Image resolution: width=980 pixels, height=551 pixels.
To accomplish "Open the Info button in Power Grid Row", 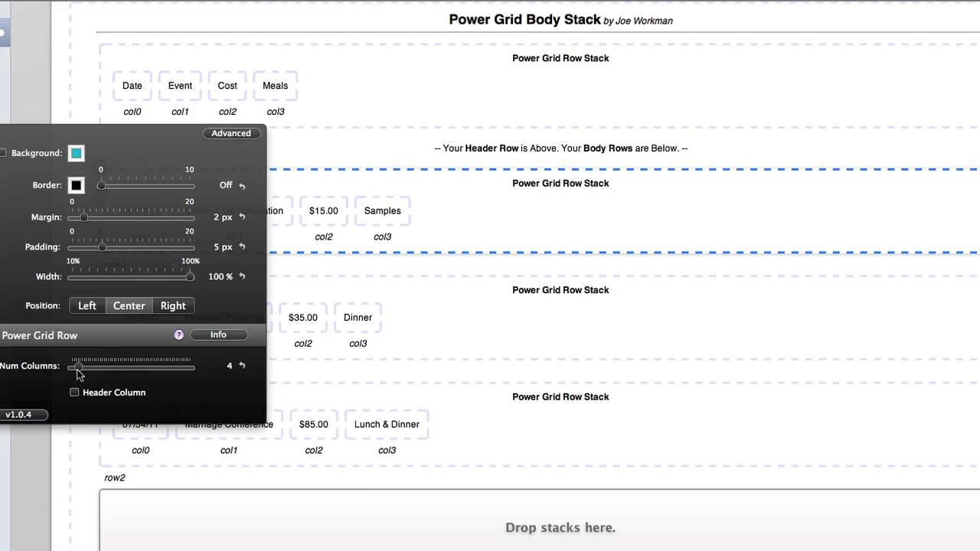I will pyautogui.click(x=218, y=334).
